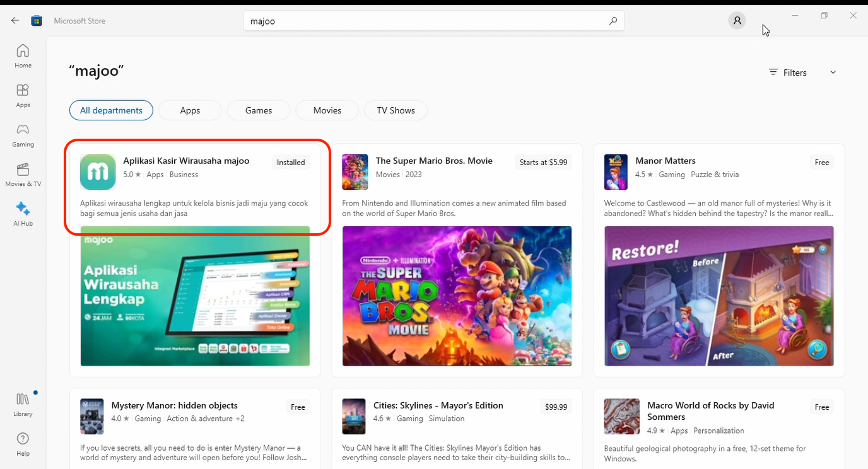Click the $99.99 price button
Screen dimensions: 868x469
[556, 407]
